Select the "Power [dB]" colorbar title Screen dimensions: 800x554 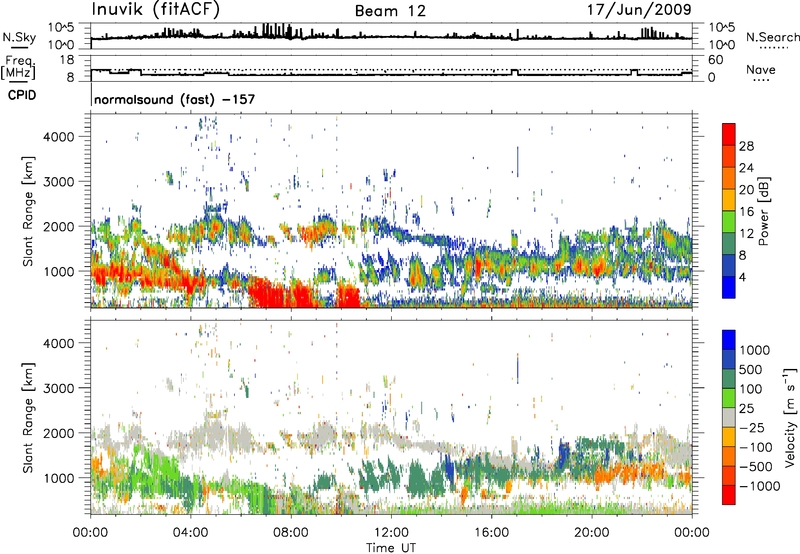tap(764, 211)
